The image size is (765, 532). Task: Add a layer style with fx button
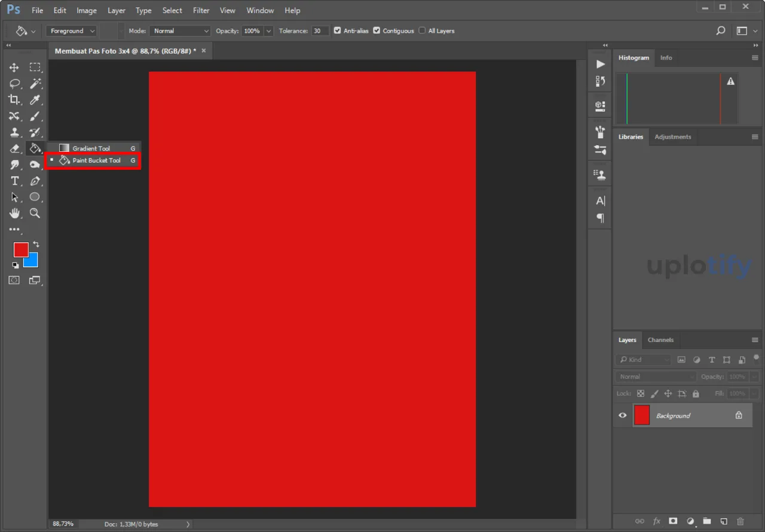[x=656, y=521]
